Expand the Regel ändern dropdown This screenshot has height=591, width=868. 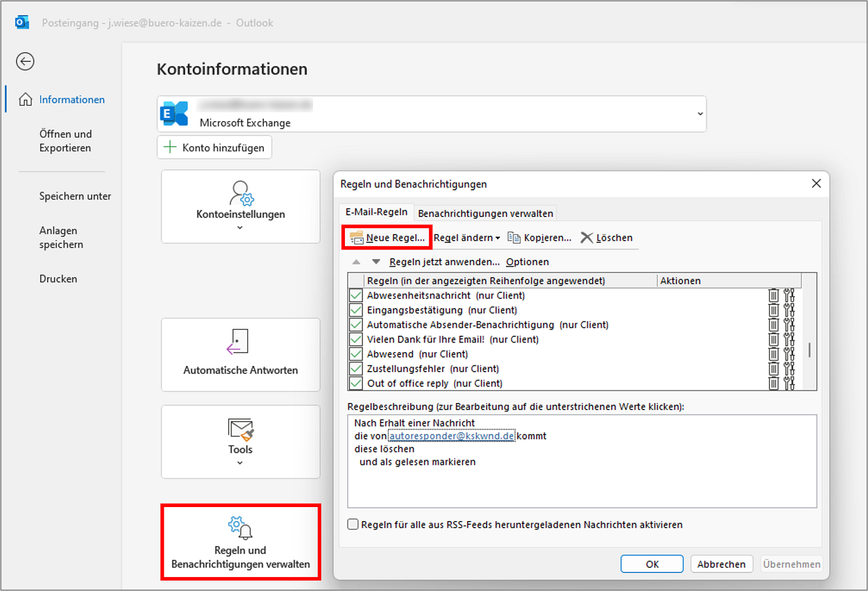click(498, 237)
